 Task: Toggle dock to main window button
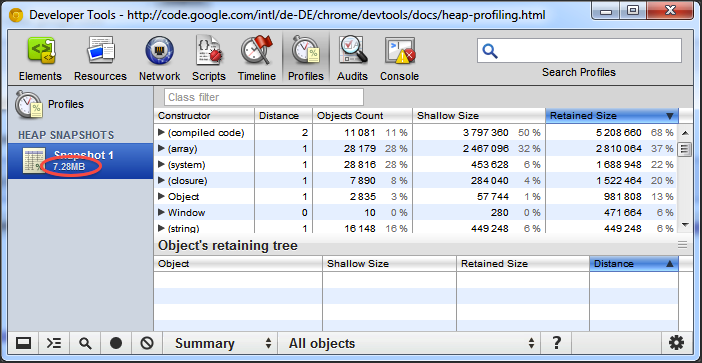pos(23,343)
